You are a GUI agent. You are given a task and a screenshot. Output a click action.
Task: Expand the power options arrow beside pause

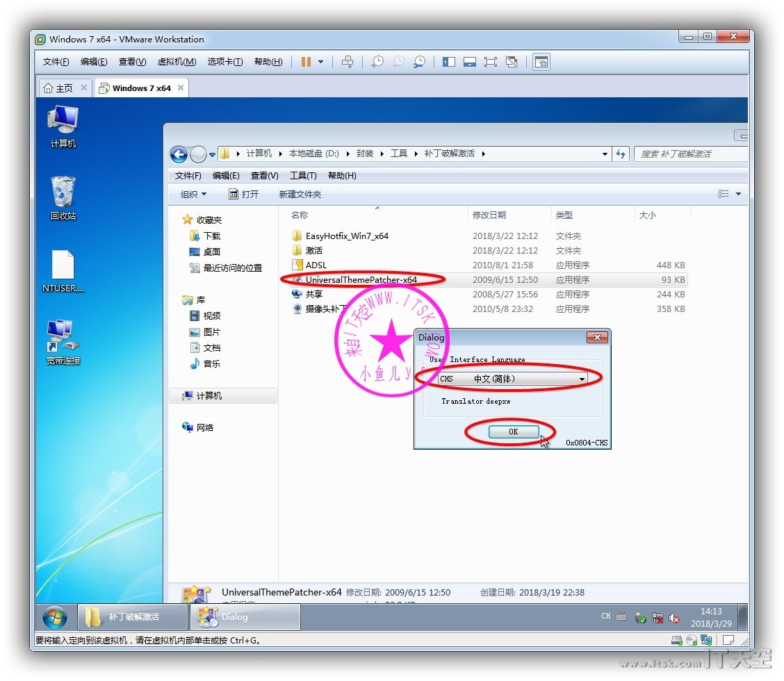320,62
